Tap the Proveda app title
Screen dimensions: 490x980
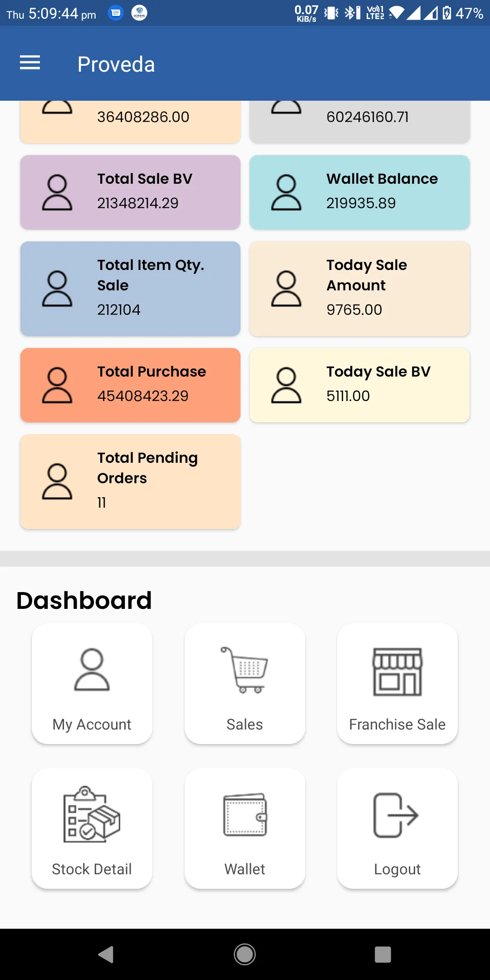116,64
